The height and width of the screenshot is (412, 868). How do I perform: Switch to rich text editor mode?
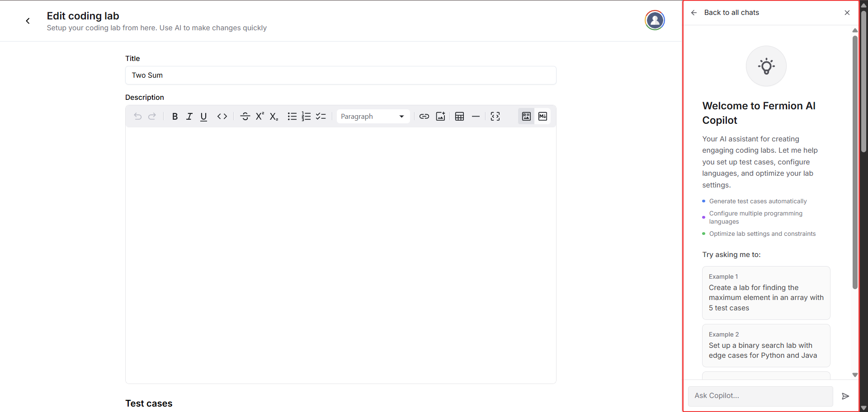click(x=526, y=117)
